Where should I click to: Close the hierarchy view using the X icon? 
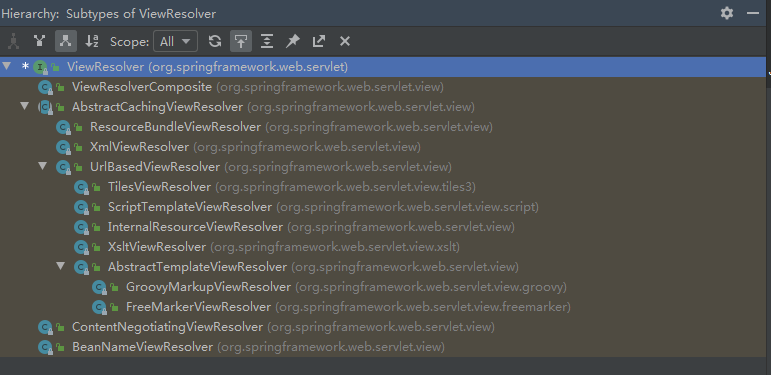(x=345, y=41)
